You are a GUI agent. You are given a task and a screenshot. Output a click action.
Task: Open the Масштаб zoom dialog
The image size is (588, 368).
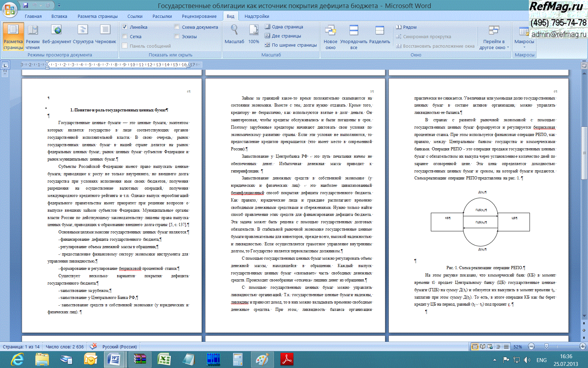tap(234, 35)
